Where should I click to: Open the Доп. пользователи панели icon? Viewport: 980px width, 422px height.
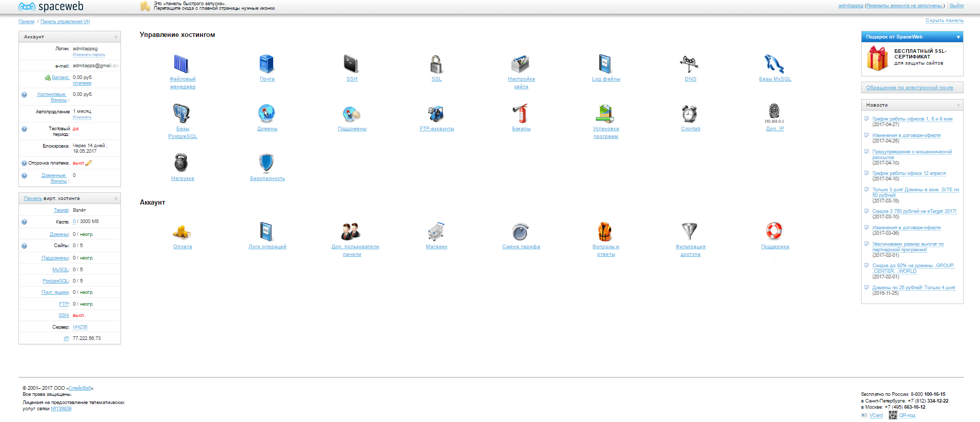click(x=351, y=232)
